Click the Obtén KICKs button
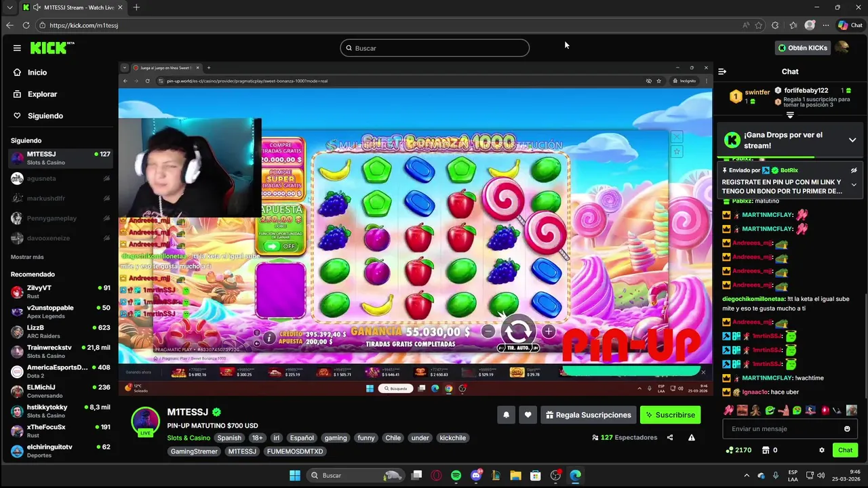868x488 pixels. point(802,48)
